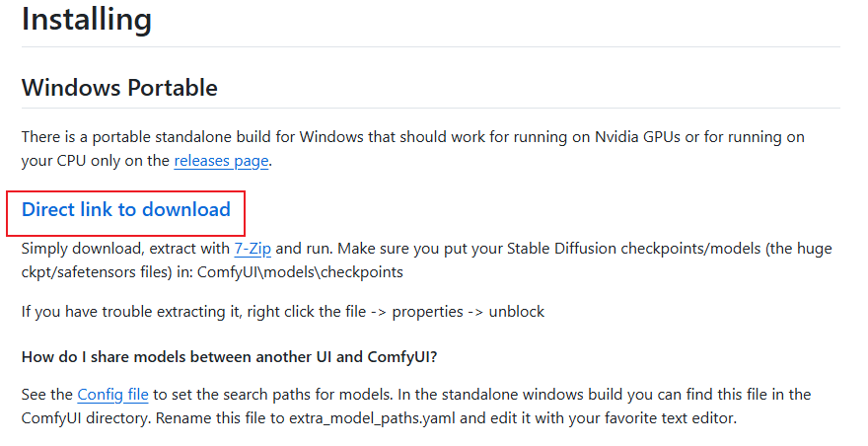
Task: Open the "Config file" link
Action: pyautogui.click(x=112, y=395)
